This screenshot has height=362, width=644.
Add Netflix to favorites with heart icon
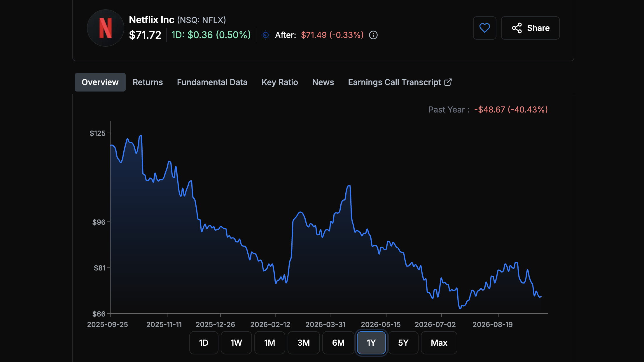[x=485, y=28]
